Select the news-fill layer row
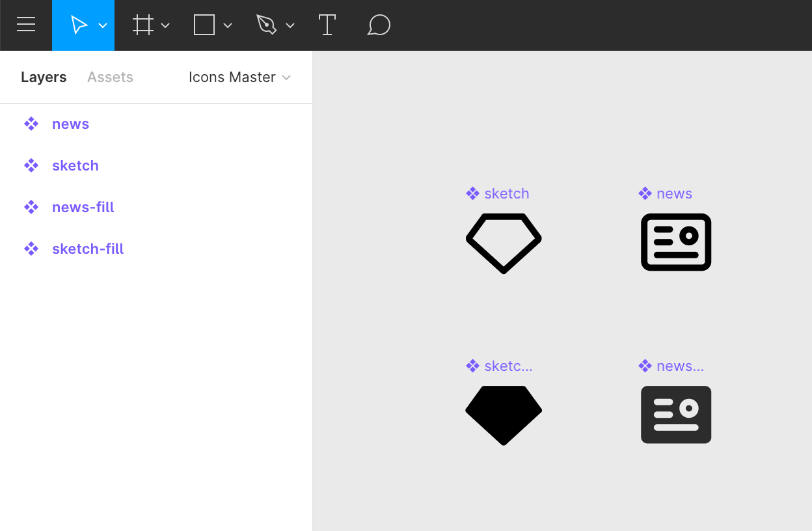The height and width of the screenshot is (531, 812). [156, 207]
